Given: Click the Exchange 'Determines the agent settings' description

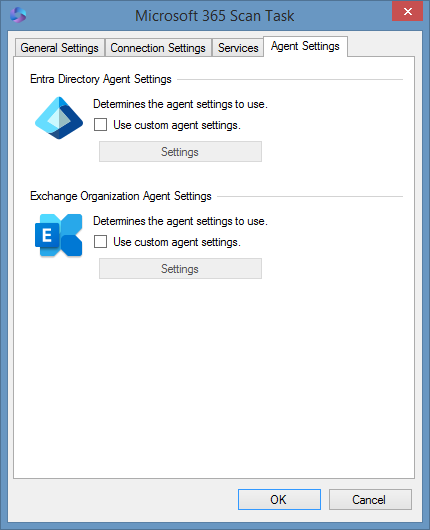Looking at the screenshot, I should click(x=180, y=221).
